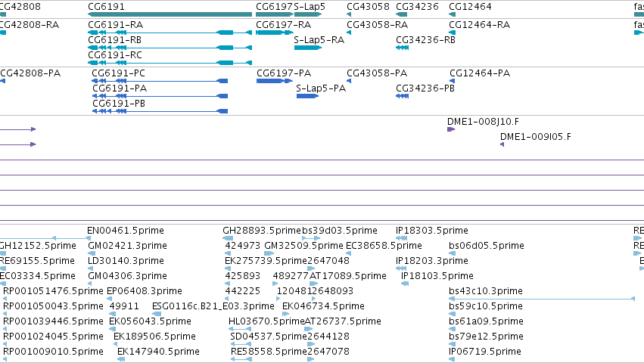Viewport: 644px width, 363px height.
Task: Click the bs39d03.5prime EST label
Action: click(340, 231)
